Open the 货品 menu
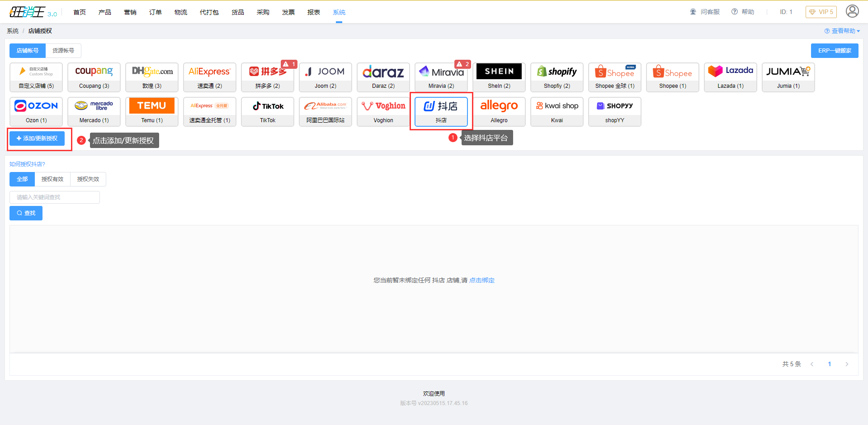This screenshot has height=425, width=868. point(238,12)
